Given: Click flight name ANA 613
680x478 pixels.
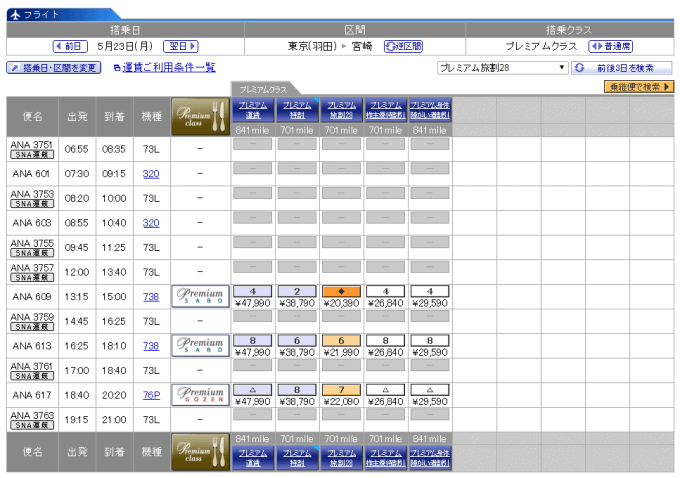Looking at the screenshot, I should [x=32, y=346].
